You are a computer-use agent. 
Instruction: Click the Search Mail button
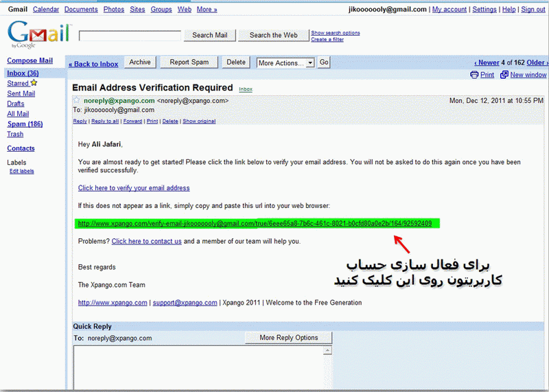(210, 35)
